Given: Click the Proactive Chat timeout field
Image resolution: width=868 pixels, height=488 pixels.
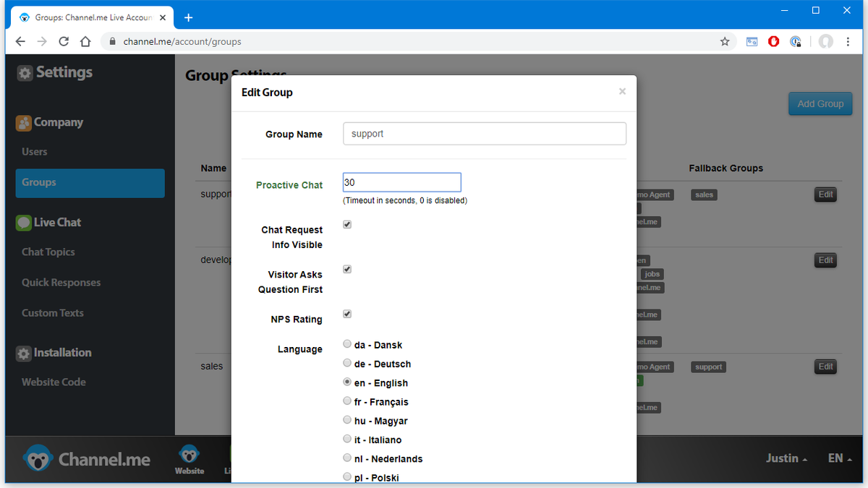Looking at the screenshot, I should [401, 183].
